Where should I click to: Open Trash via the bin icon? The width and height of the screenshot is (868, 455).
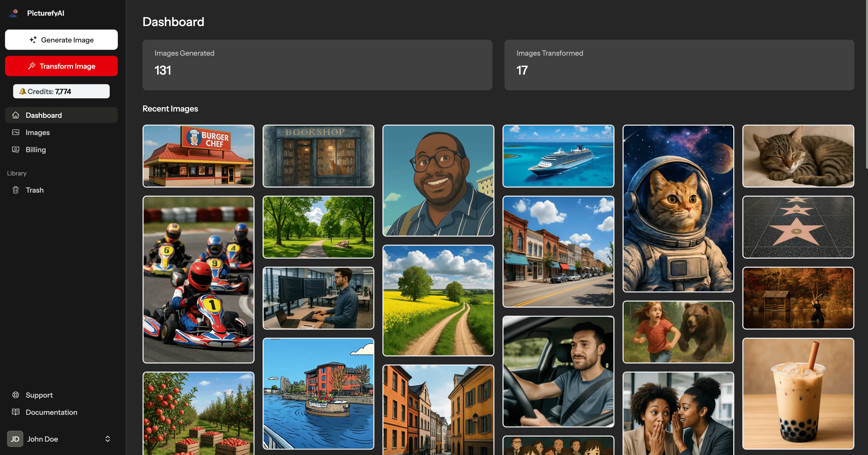coord(16,190)
